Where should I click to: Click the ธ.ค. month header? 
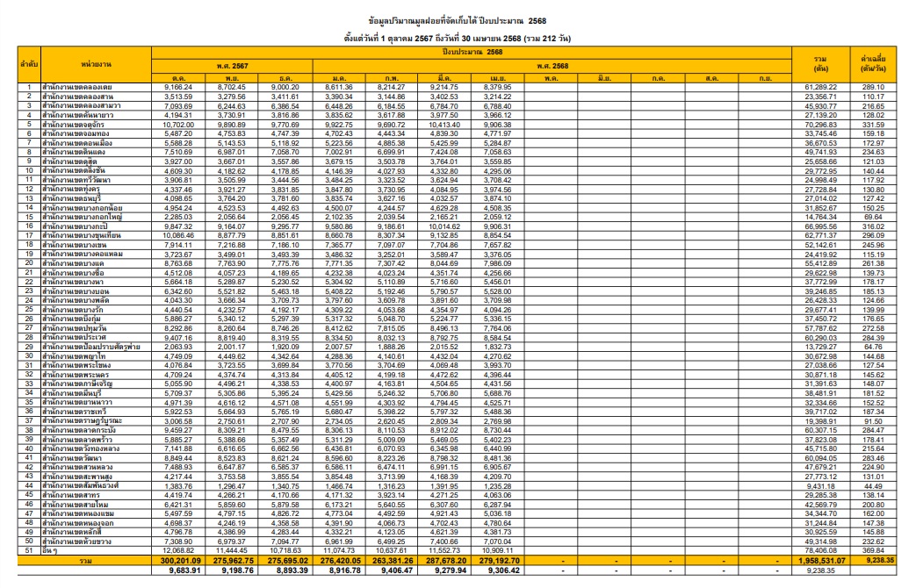(286, 77)
